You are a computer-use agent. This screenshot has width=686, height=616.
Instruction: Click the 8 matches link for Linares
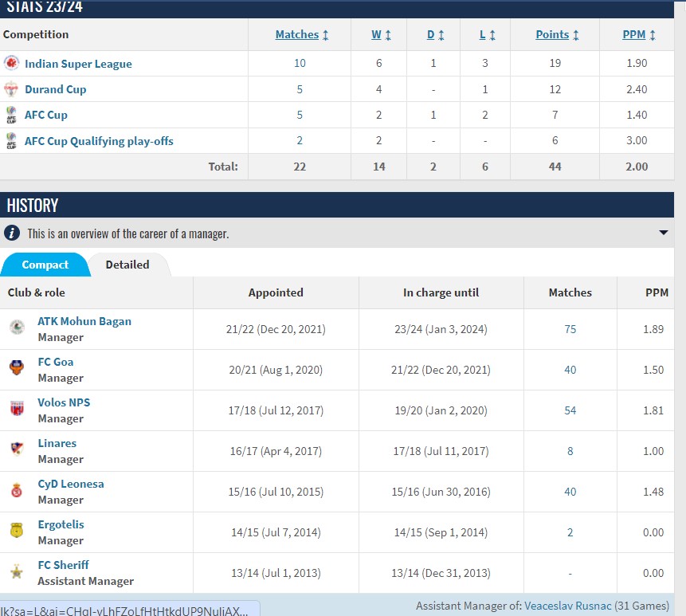570,451
